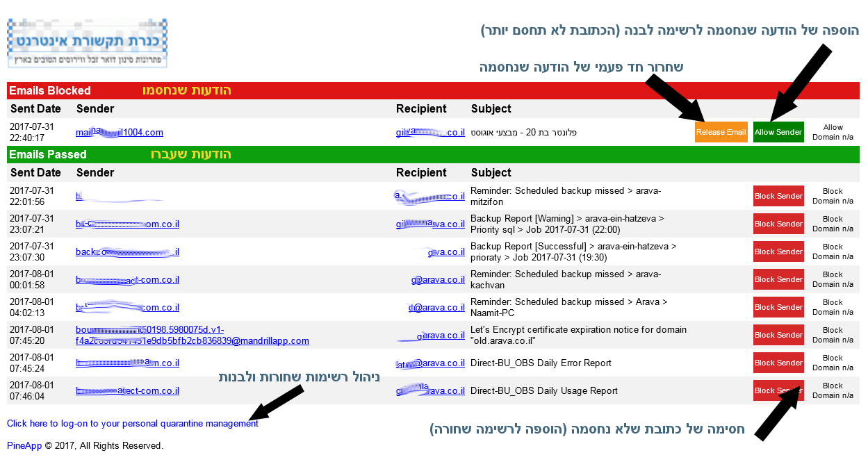The image size is (868, 462).
Task: Open recipient link of Let's Encrypt email
Action: pyautogui.click(x=432, y=335)
